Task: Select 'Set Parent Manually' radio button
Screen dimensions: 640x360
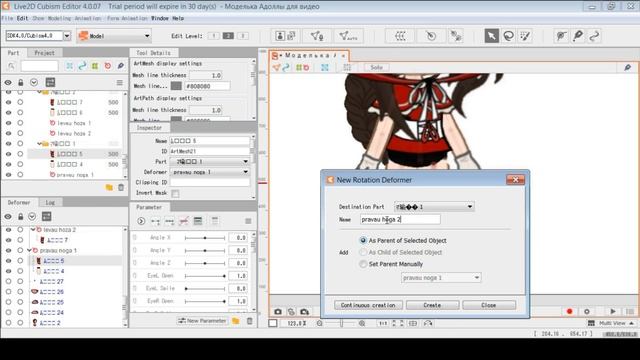Action: coord(363,264)
